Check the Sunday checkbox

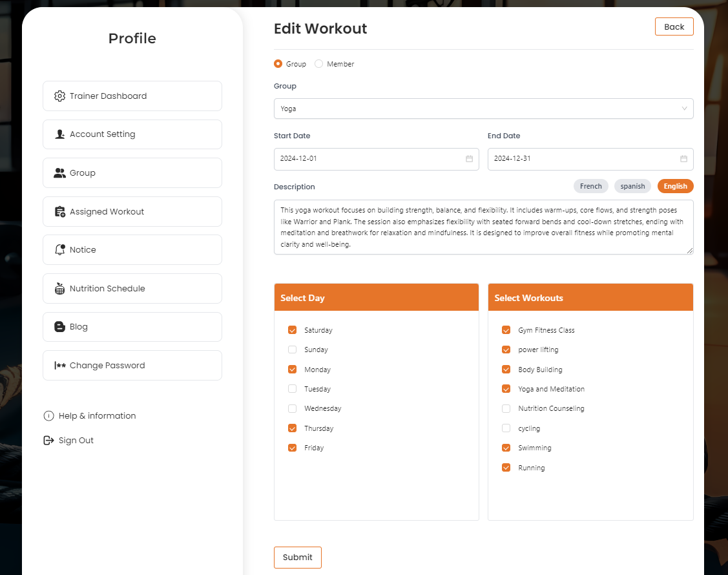pyautogui.click(x=292, y=350)
